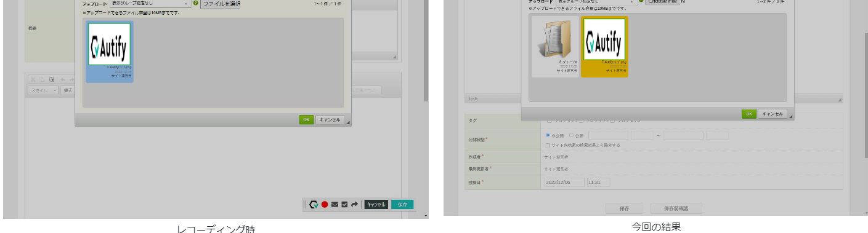
Task: Click green help icon beside ファイルを選択 button
Action: [196, 3]
